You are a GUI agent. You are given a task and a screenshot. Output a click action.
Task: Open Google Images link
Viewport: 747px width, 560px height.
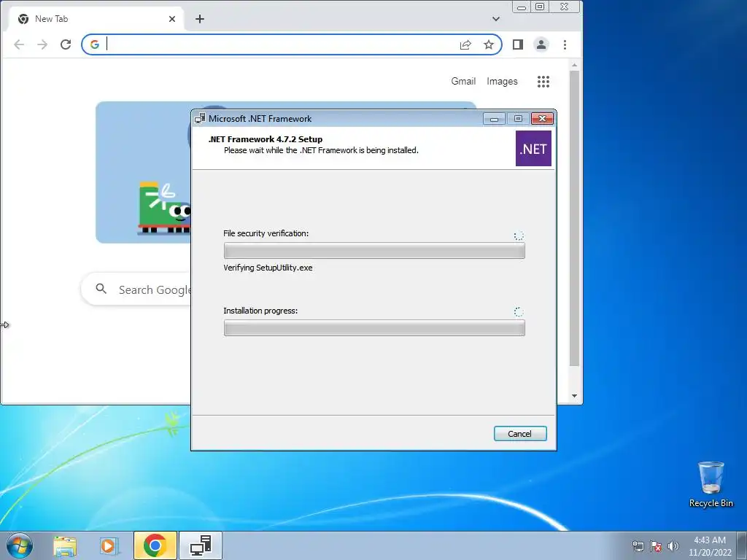tap(502, 82)
